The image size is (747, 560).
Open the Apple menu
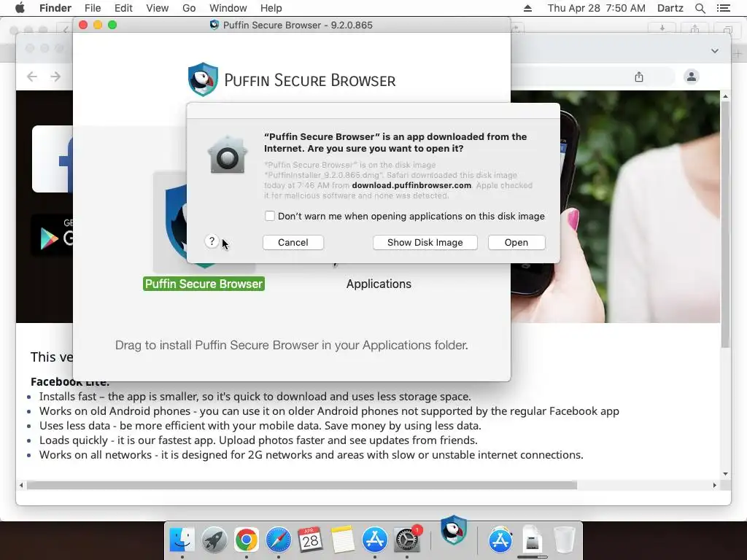(x=20, y=8)
